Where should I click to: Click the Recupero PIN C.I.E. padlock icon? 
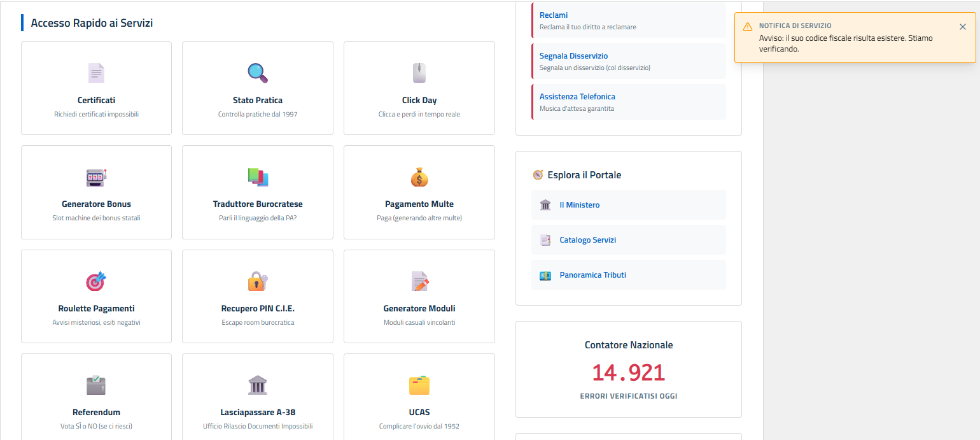coord(258,281)
